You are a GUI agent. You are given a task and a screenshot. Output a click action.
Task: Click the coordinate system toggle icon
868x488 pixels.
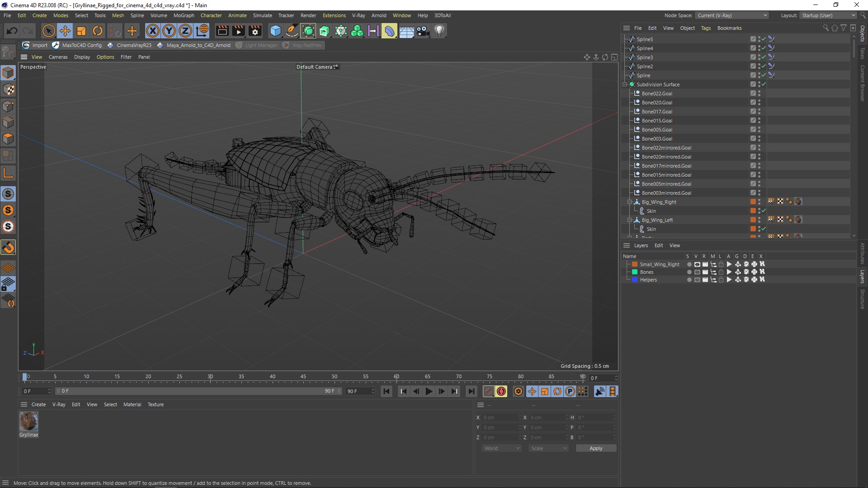tap(202, 31)
